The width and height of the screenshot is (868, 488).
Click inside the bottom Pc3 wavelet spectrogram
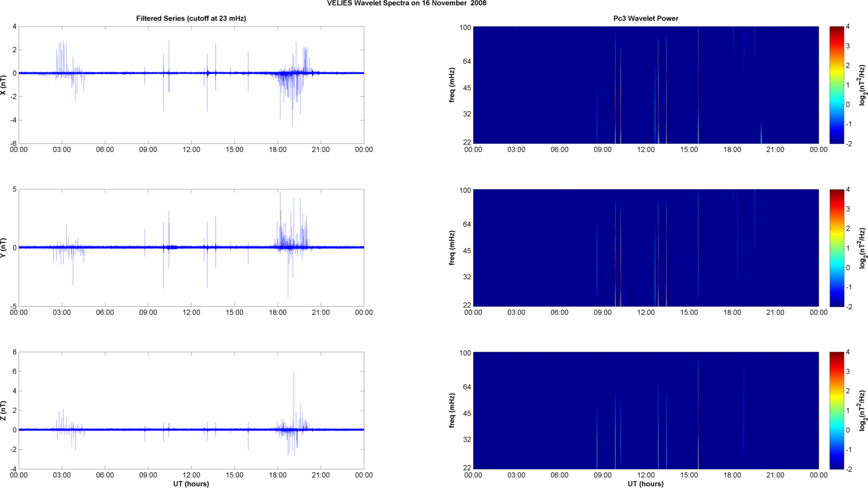click(x=646, y=411)
